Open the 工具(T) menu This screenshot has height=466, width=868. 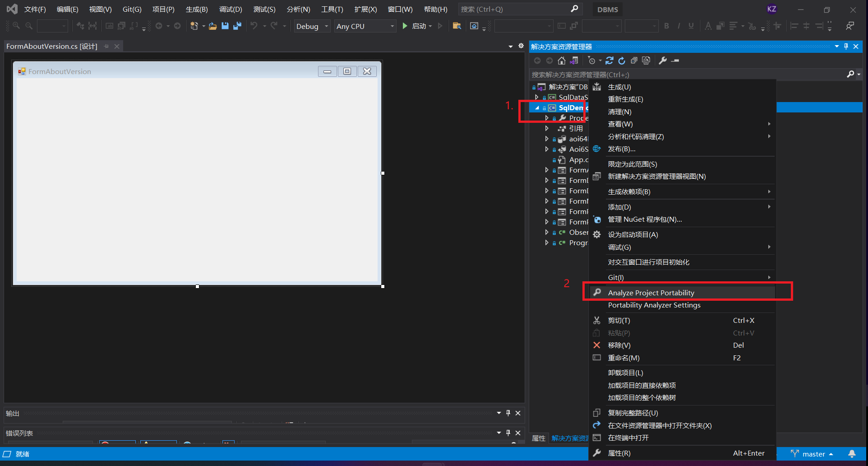pyautogui.click(x=332, y=9)
